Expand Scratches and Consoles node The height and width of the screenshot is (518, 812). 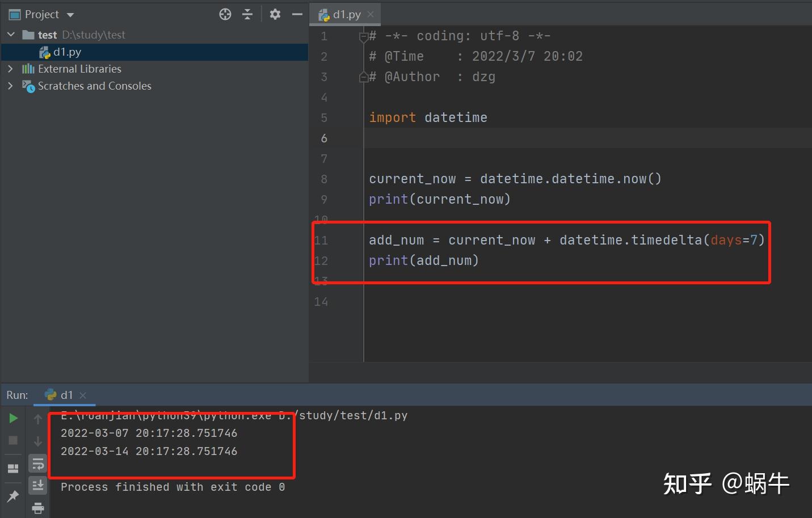pyautogui.click(x=10, y=86)
